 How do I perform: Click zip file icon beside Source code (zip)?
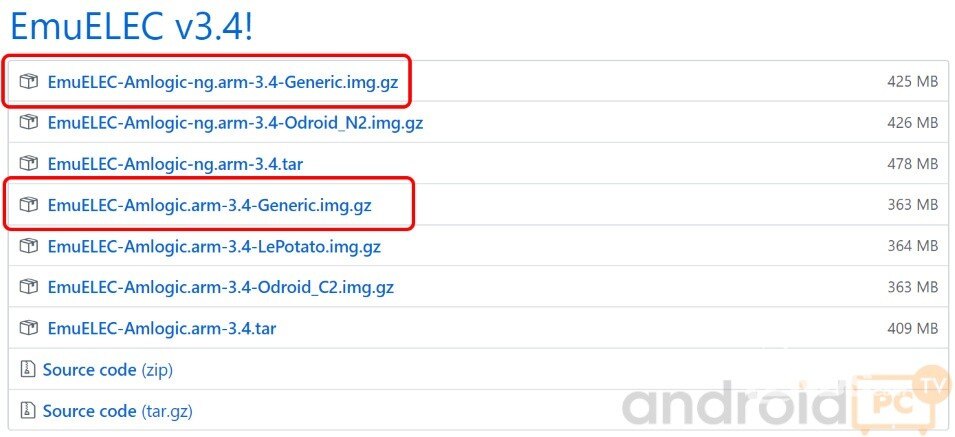pyautogui.click(x=27, y=369)
